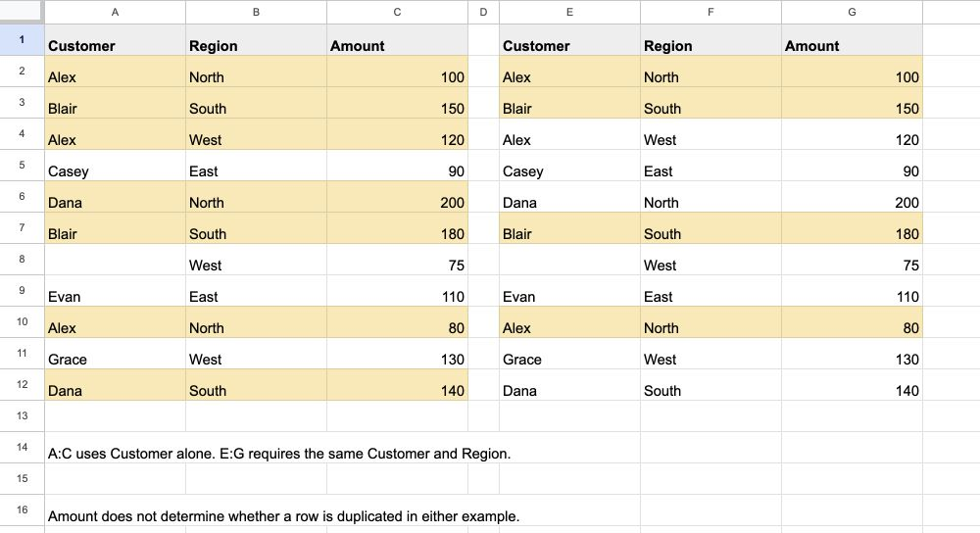980x533 pixels.
Task: Select cell G5 with amount 90
Action: click(852, 165)
